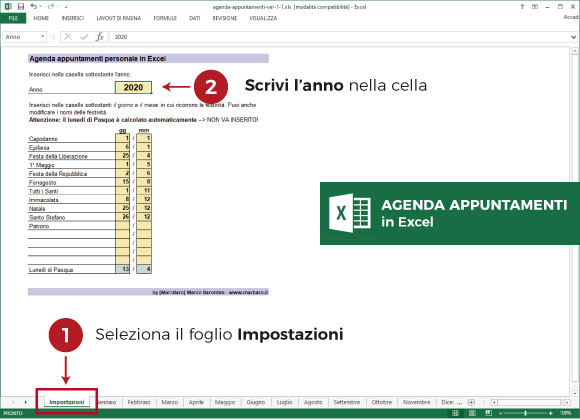Click the Agenda appuntamenti personale title cell
This screenshot has width=580, height=420.
[148, 58]
